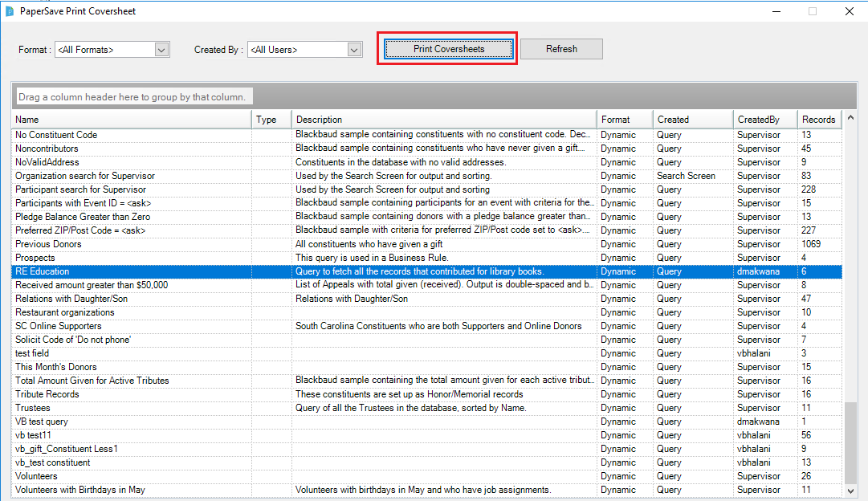Select the Format column header
868x501 pixels.
625,120
